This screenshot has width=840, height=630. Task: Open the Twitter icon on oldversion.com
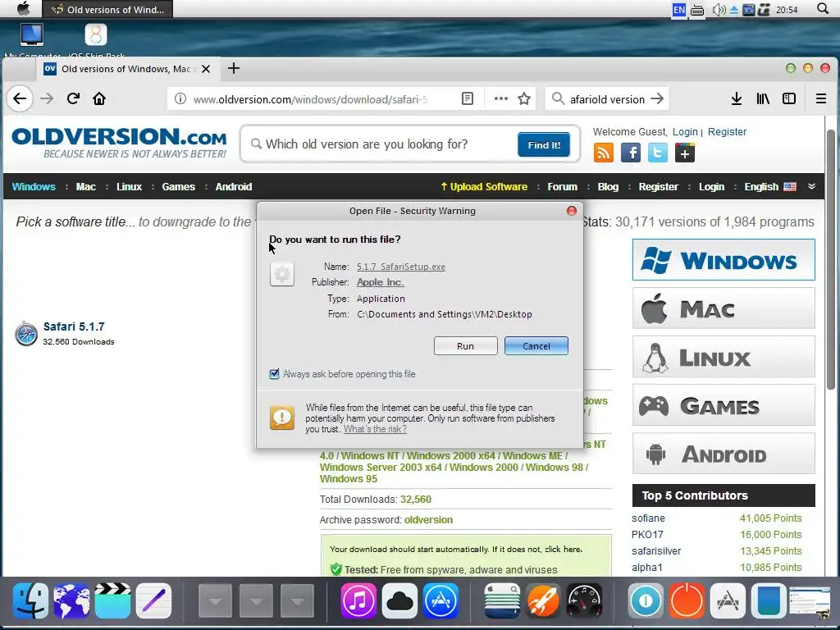coord(657,153)
